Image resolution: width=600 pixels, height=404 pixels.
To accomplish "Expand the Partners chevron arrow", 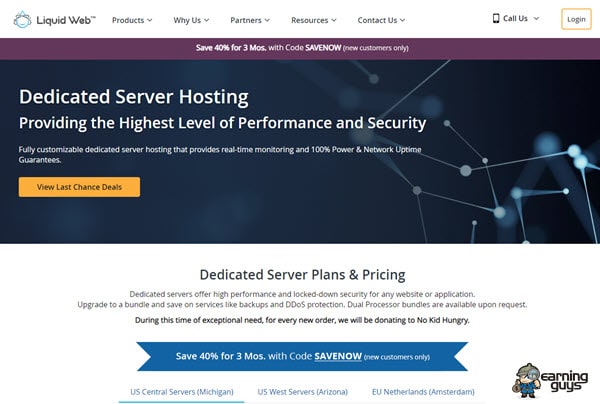I will point(267,20).
